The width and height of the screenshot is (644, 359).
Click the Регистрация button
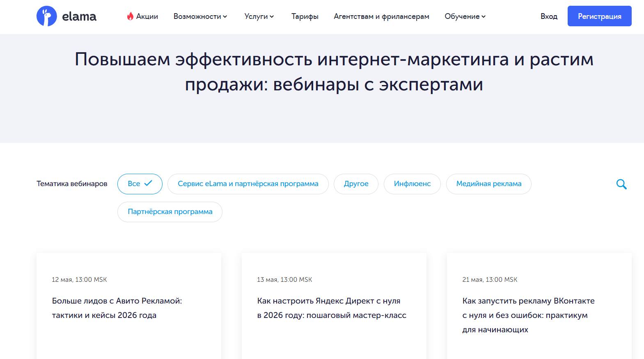point(599,16)
